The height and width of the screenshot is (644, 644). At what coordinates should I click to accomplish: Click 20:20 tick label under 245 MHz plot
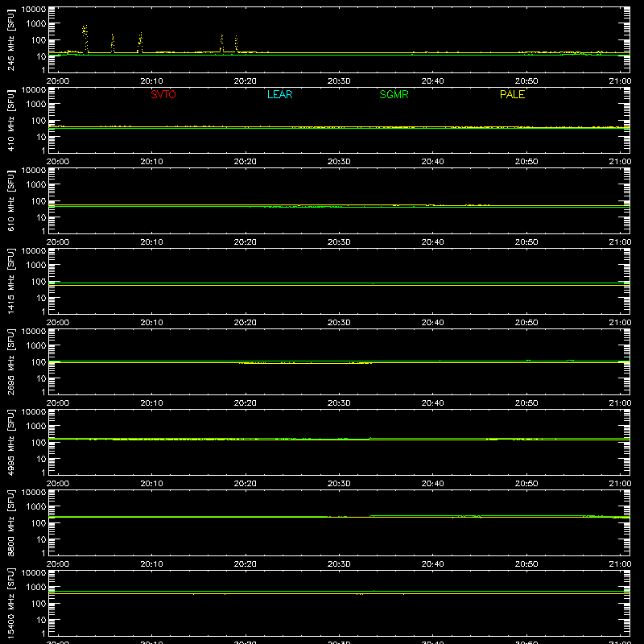pyautogui.click(x=246, y=81)
